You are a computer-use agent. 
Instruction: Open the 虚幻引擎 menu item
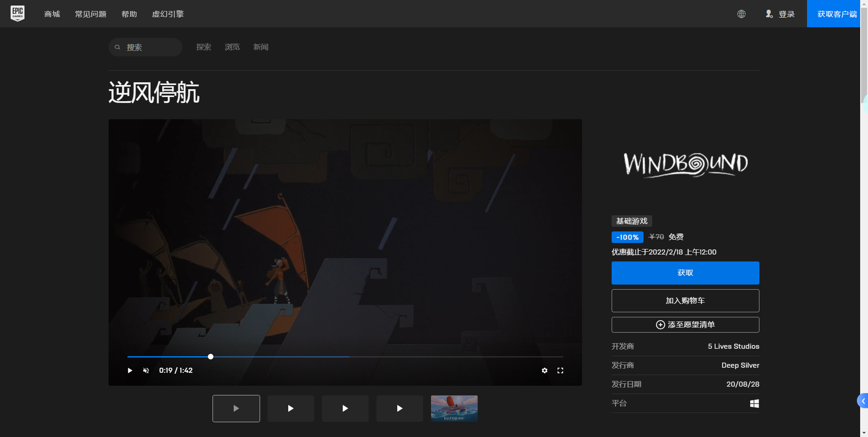tap(168, 14)
